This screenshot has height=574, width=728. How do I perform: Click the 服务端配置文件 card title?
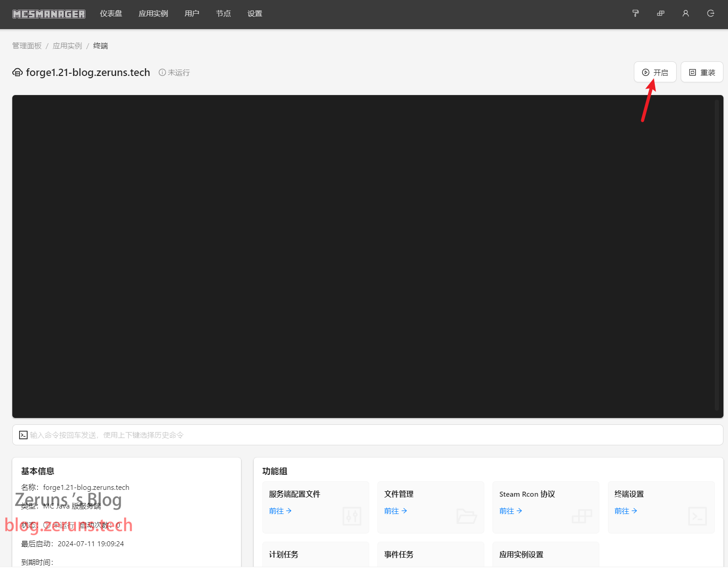click(294, 494)
